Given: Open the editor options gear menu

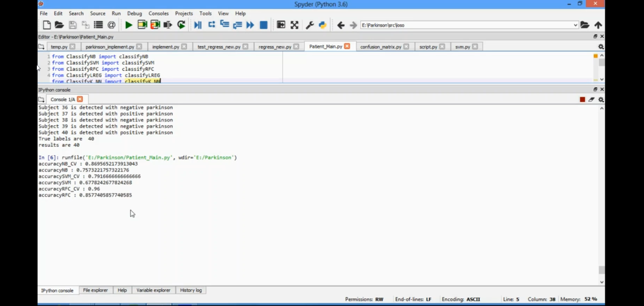Looking at the screenshot, I should (601, 47).
